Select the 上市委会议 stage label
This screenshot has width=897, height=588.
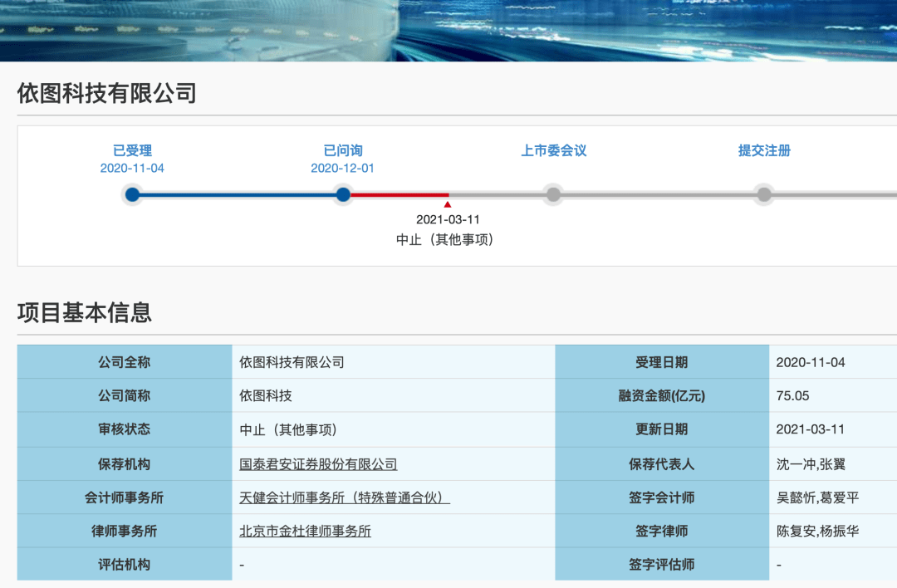(x=553, y=150)
